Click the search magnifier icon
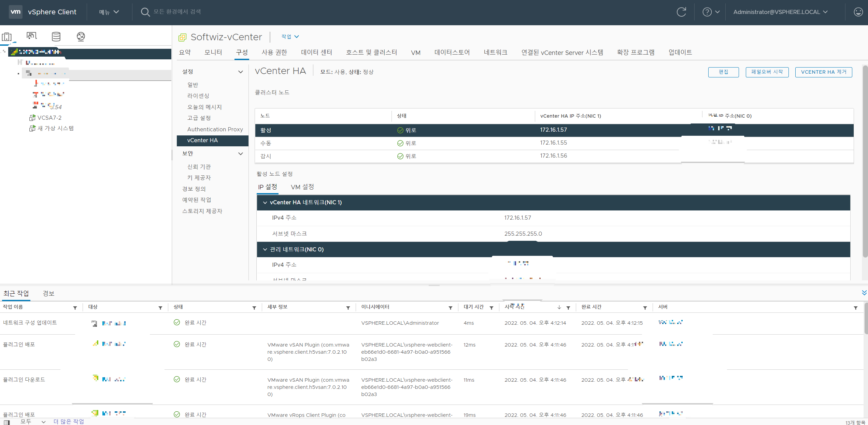Viewport: 868px width, 425px height. pos(145,12)
